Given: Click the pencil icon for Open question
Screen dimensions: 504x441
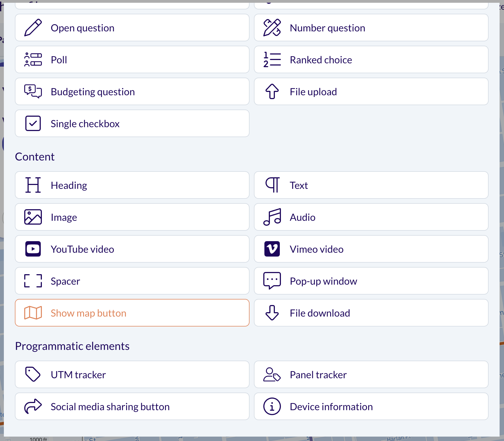Looking at the screenshot, I should coord(33,28).
